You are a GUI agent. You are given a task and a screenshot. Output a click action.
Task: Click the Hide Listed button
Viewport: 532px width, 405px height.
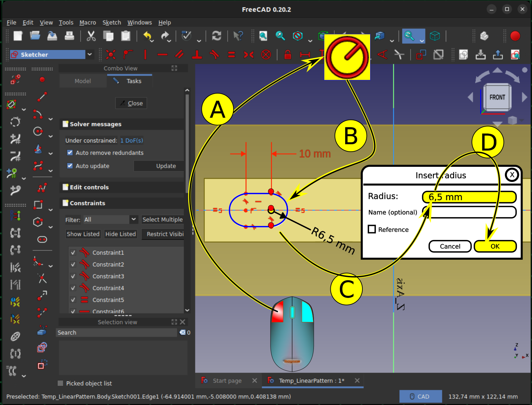click(120, 234)
